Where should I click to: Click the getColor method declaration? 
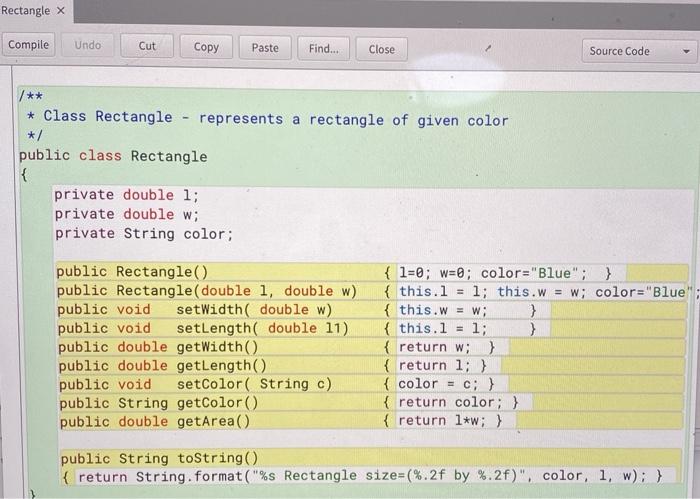click(x=159, y=403)
